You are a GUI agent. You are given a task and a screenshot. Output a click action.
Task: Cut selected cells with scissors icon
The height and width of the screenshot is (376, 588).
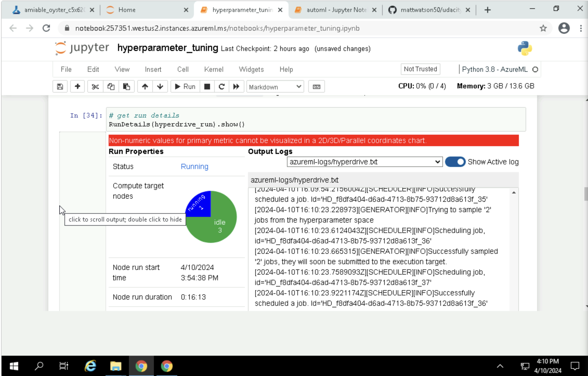coord(95,87)
